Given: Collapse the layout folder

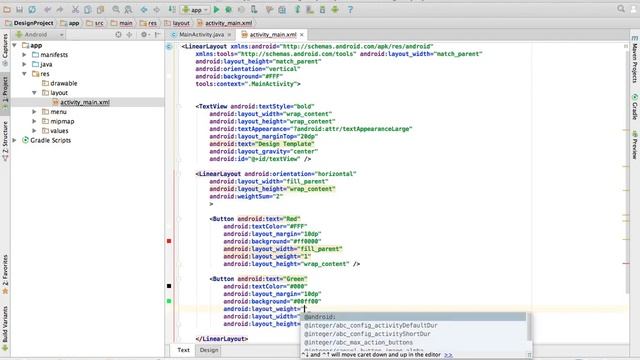Looking at the screenshot, I should pos(34,93).
